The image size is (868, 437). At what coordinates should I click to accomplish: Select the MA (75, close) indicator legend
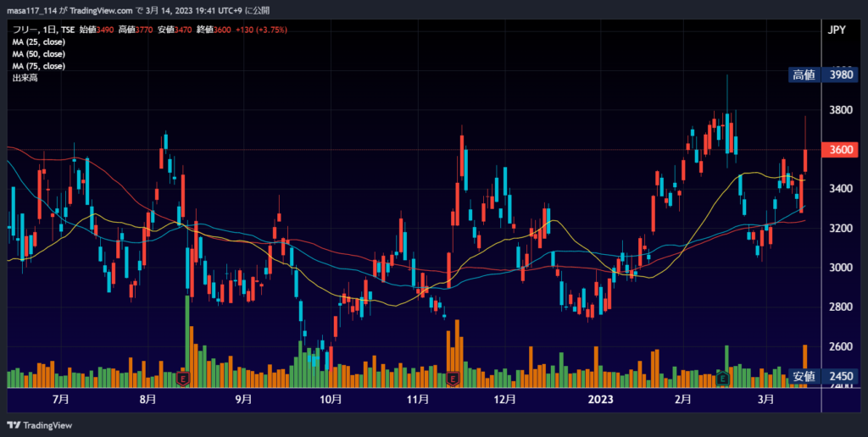(x=39, y=66)
